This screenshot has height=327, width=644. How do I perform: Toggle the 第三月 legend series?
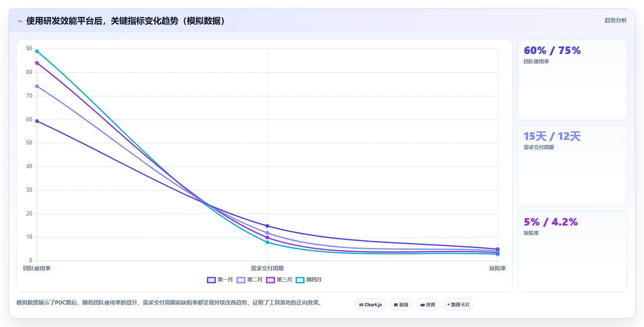tap(279, 280)
